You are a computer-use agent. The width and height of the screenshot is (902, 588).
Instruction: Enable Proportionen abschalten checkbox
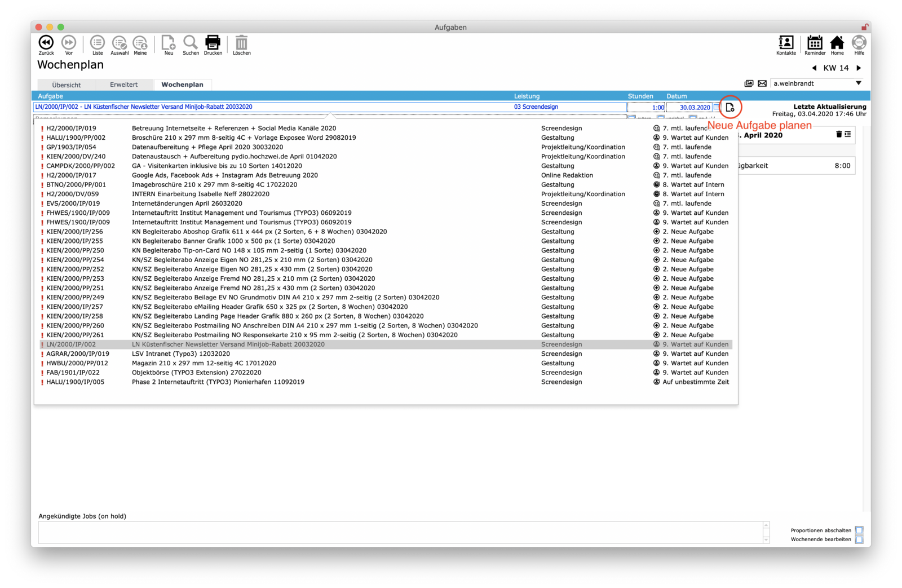coord(859,530)
